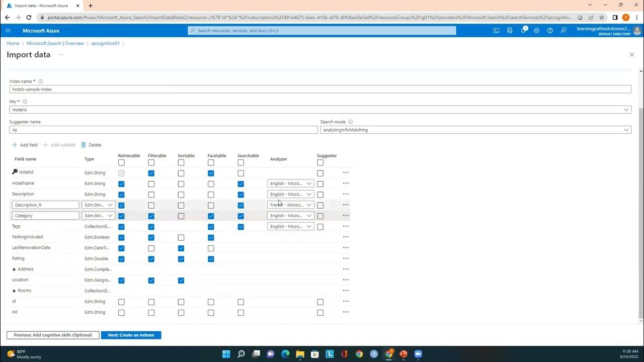Open the account profile learningpathsolutions

point(609,31)
